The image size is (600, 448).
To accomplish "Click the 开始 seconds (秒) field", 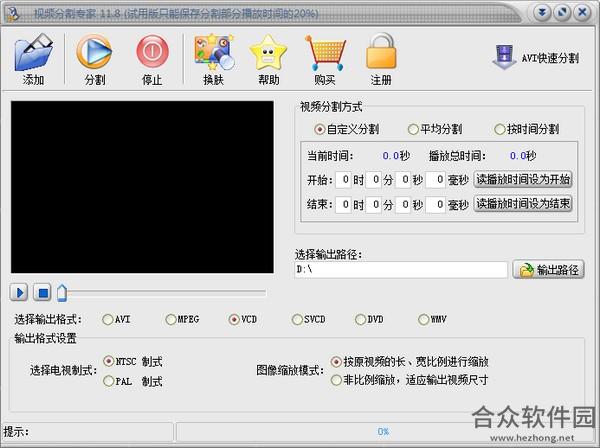I will (x=403, y=179).
